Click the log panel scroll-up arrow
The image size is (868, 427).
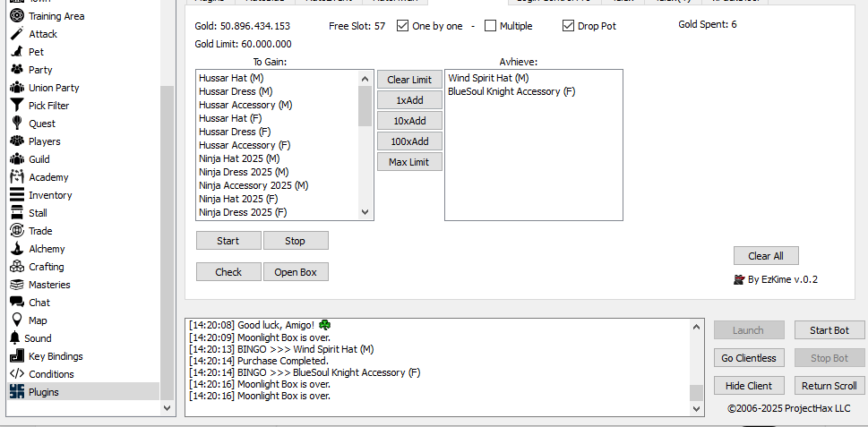696,325
